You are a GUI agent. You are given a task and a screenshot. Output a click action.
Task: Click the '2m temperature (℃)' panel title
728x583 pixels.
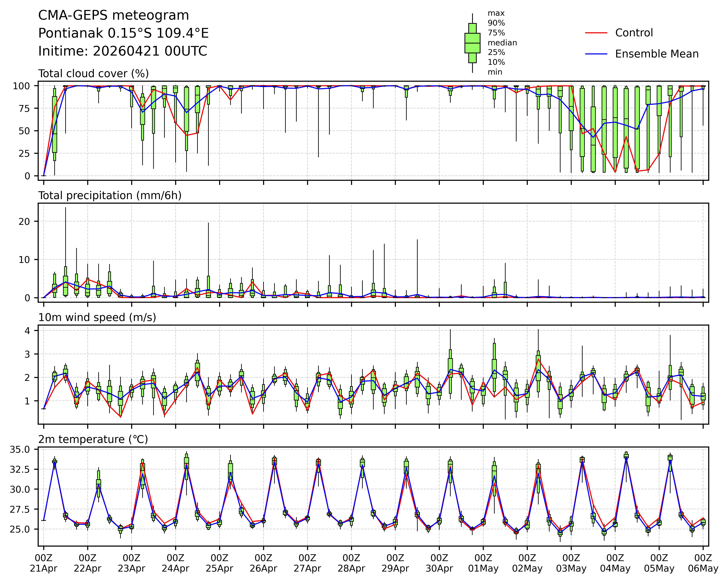point(93,439)
